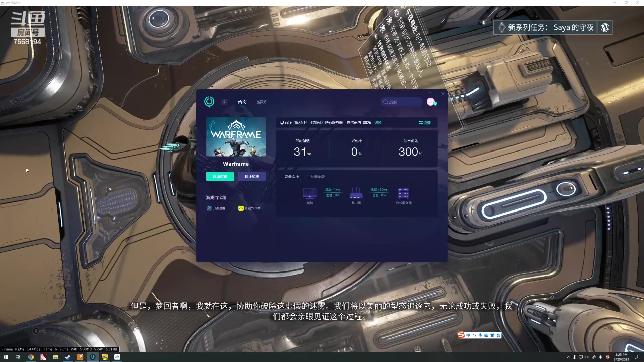Click the 电脑 computer device icon
This screenshot has width=644, height=362.
pos(310,193)
